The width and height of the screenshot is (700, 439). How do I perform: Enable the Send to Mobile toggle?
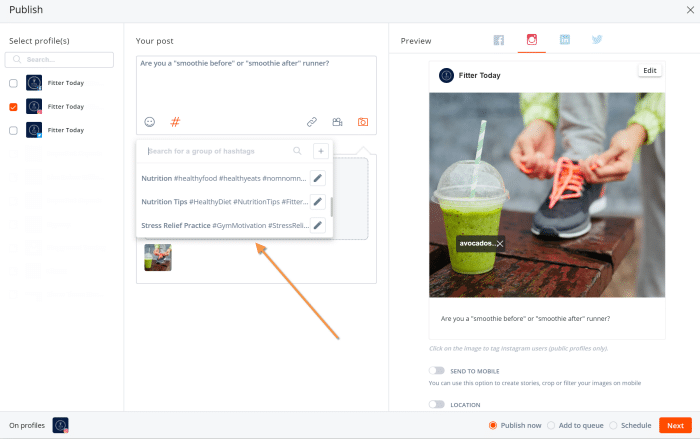(436, 370)
